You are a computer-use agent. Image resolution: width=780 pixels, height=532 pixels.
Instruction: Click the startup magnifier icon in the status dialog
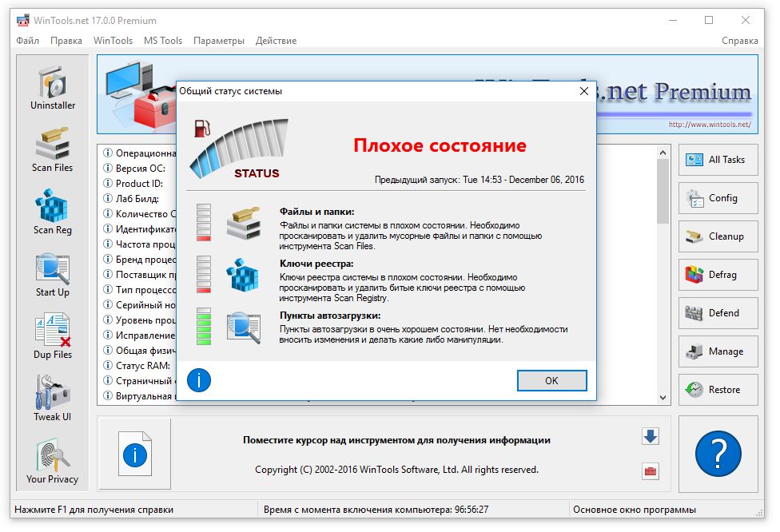click(x=244, y=328)
